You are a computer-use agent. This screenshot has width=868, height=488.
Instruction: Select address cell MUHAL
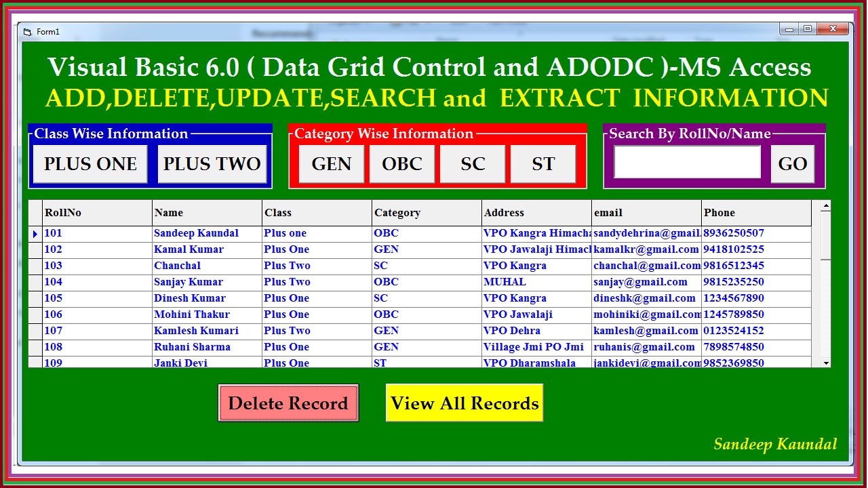[x=536, y=282]
